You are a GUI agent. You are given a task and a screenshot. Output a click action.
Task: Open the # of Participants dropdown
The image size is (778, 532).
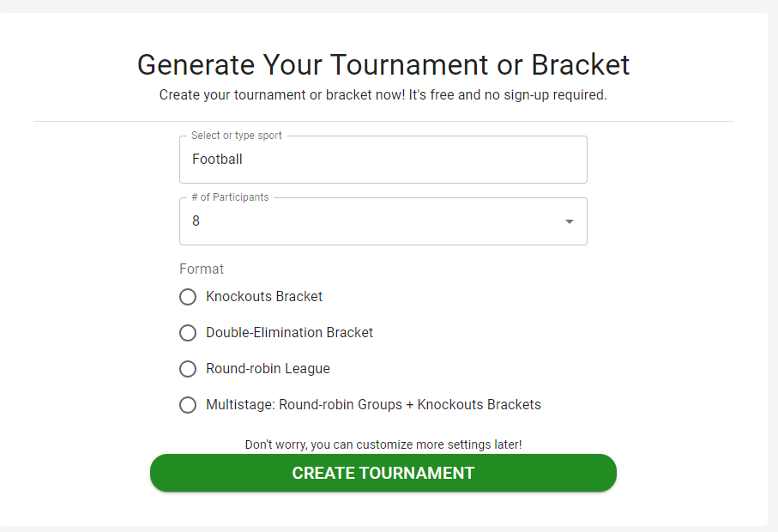383,221
